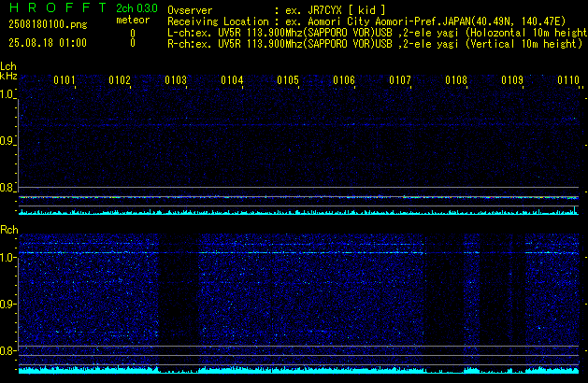588x383 pixels.
Task: Click the Rch channel label
Action: (9, 230)
